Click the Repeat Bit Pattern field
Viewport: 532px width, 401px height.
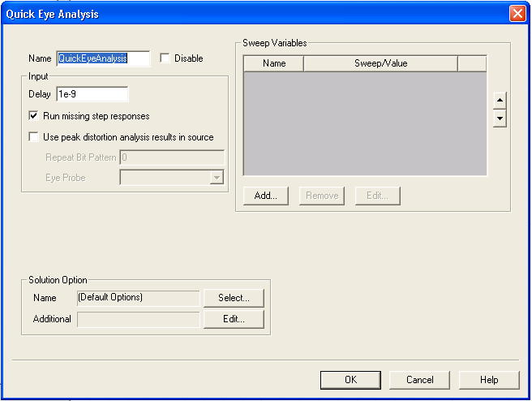coord(172,157)
